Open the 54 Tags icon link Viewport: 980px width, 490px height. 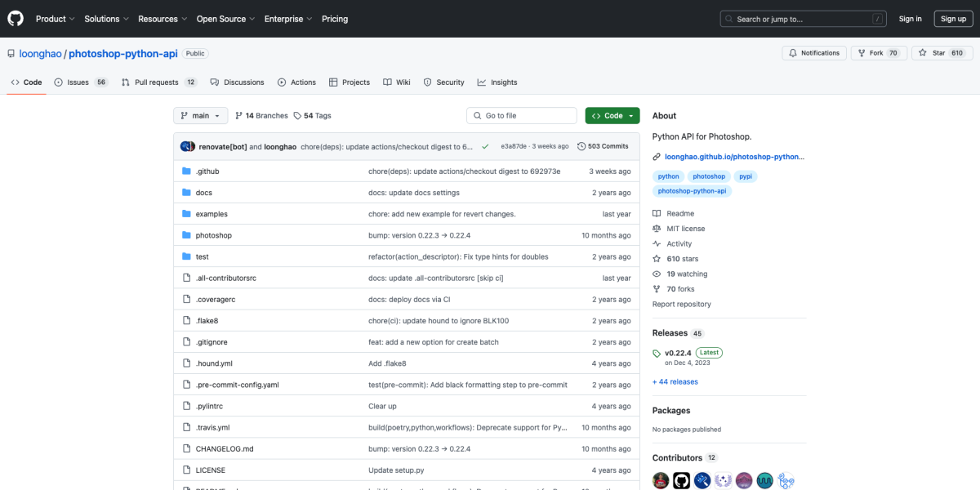pyautogui.click(x=298, y=116)
